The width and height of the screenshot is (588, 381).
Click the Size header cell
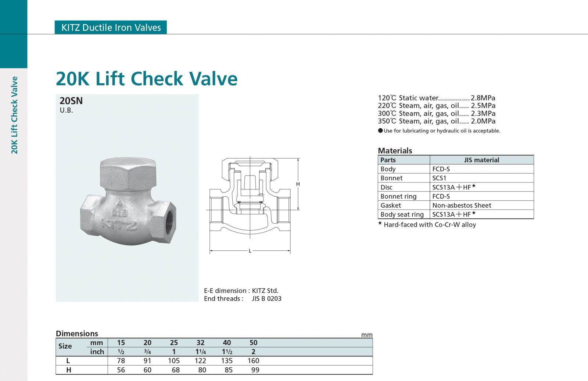[65, 346]
